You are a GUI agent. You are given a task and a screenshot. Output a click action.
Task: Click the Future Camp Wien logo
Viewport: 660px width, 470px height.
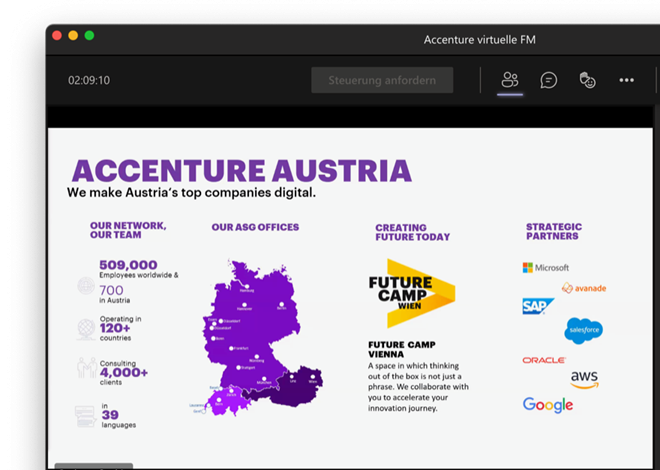pyautogui.click(x=412, y=293)
